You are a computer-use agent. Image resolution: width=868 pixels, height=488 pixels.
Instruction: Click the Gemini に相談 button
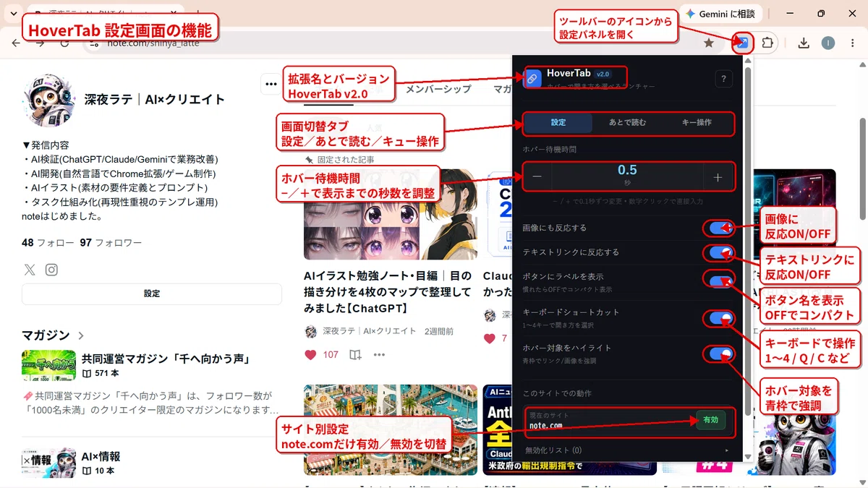[x=720, y=14]
